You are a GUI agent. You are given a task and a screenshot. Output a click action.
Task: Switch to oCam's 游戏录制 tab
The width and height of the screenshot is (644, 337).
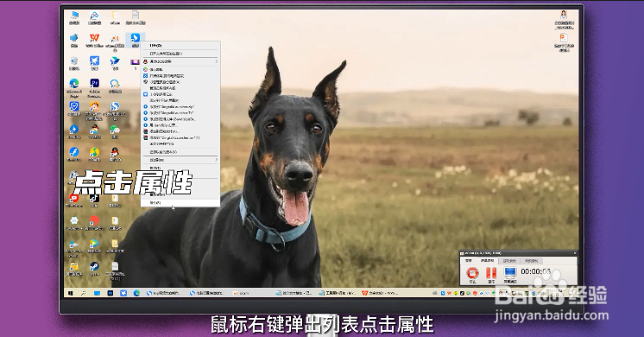(509, 261)
